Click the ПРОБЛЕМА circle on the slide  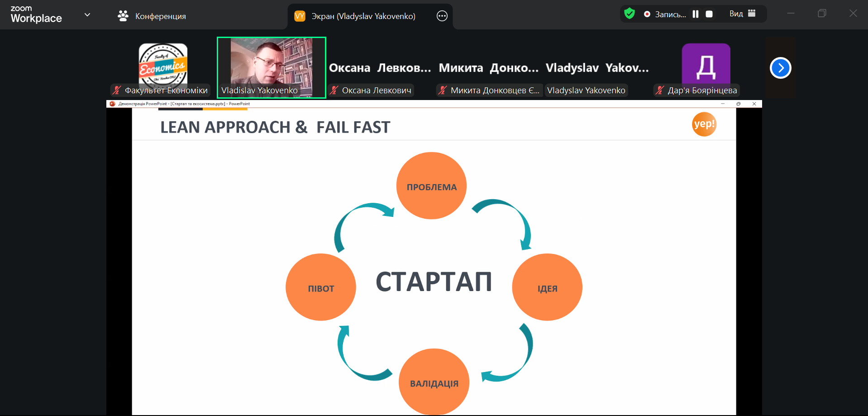pos(431,186)
